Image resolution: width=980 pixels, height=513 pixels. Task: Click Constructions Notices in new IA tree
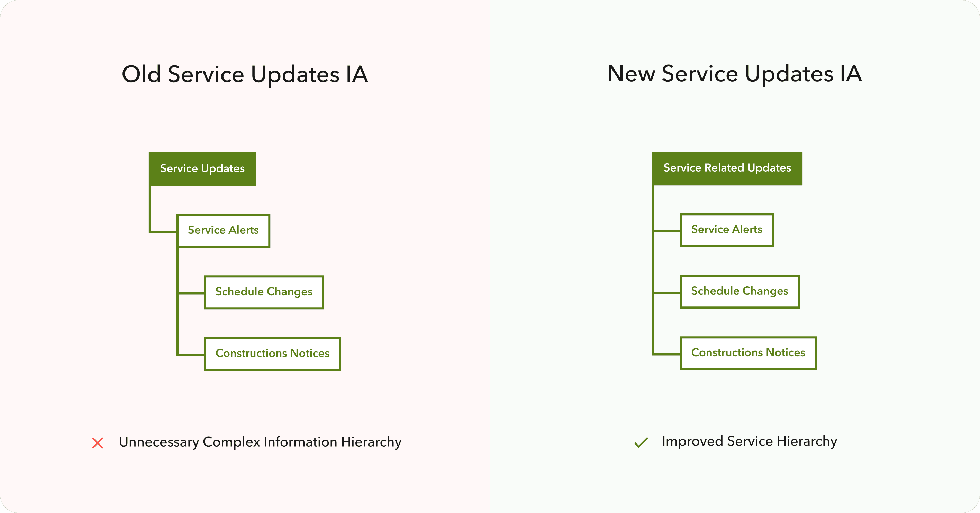(x=748, y=353)
